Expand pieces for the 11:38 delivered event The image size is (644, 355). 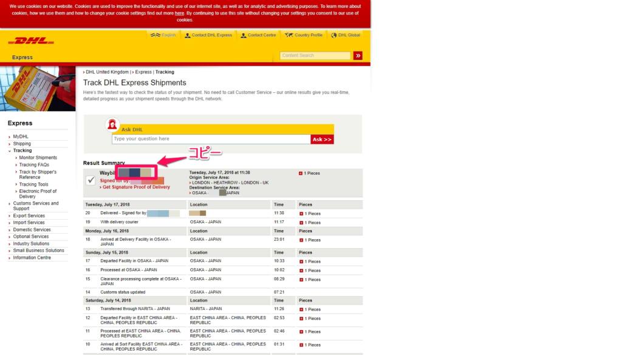point(301,214)
